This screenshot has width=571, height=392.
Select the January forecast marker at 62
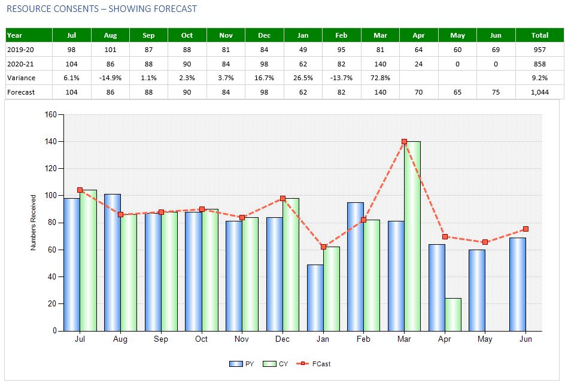[x=323, y=247]
